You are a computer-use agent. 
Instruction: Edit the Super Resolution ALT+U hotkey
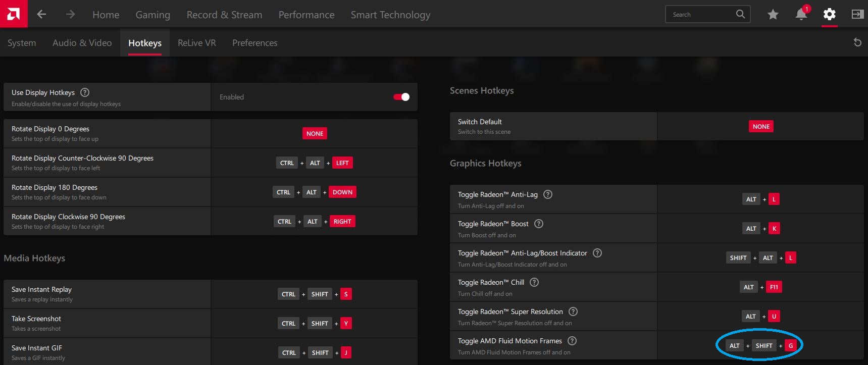[761, 316]
